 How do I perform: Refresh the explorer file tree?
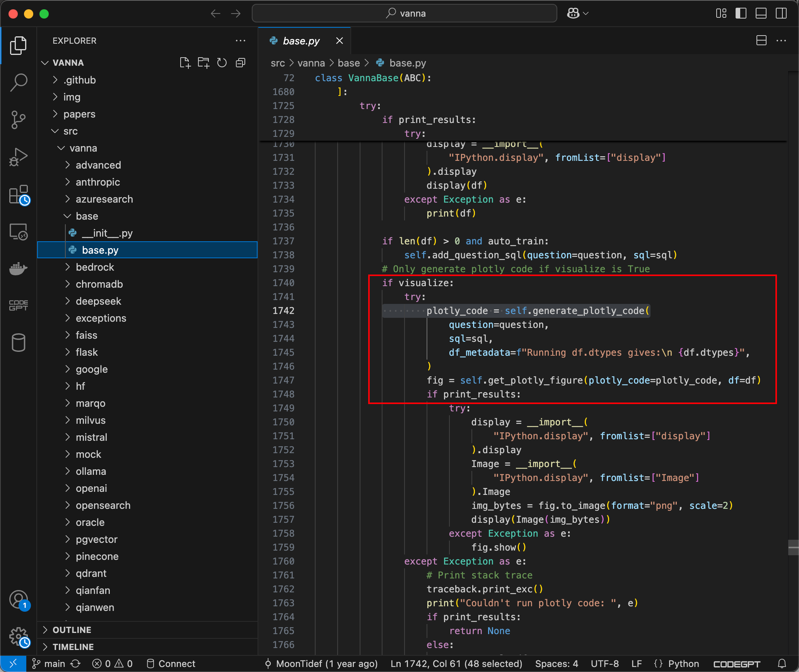click(222, 63)
